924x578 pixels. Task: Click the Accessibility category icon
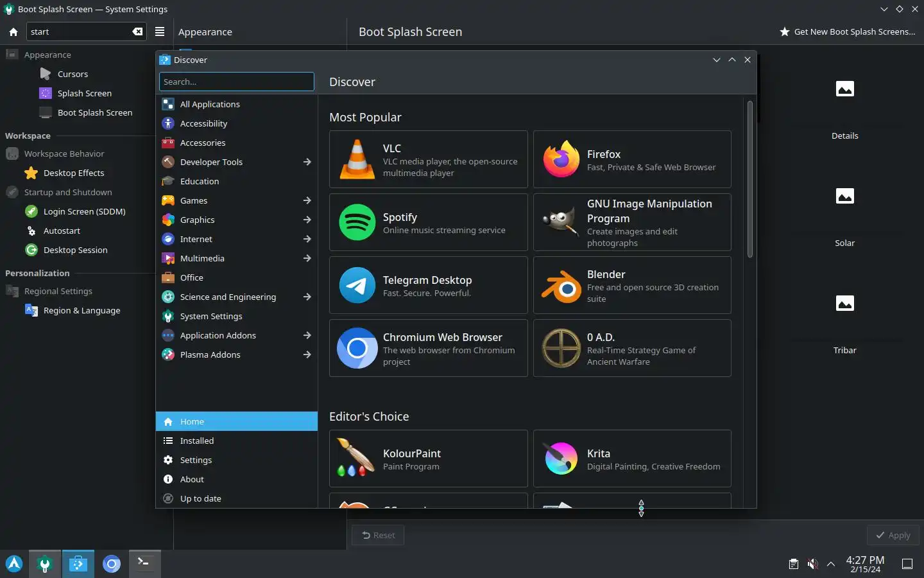click(x=168, y=123)
